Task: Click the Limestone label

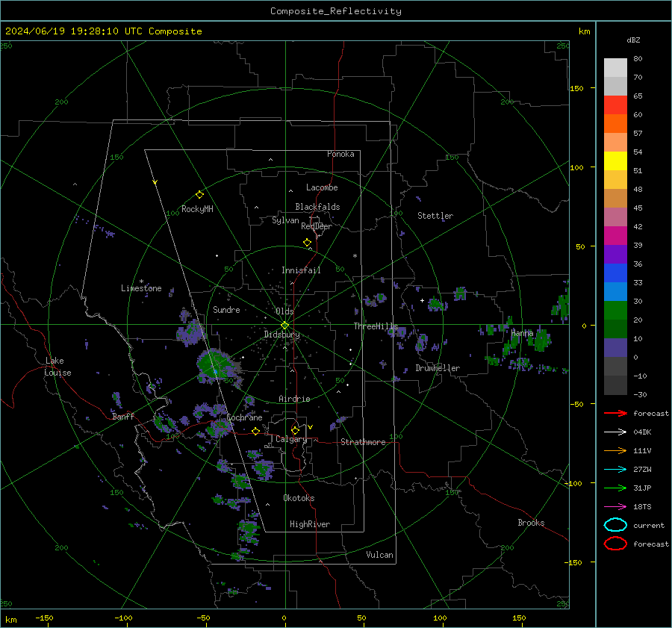Action: click(x=141, y=288)
